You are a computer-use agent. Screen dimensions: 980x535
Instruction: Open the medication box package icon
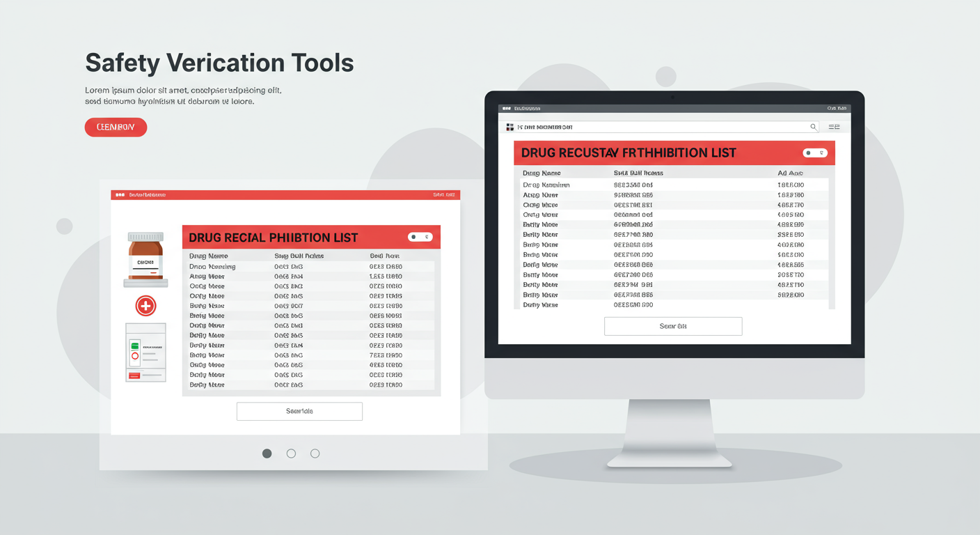point(145,352)
